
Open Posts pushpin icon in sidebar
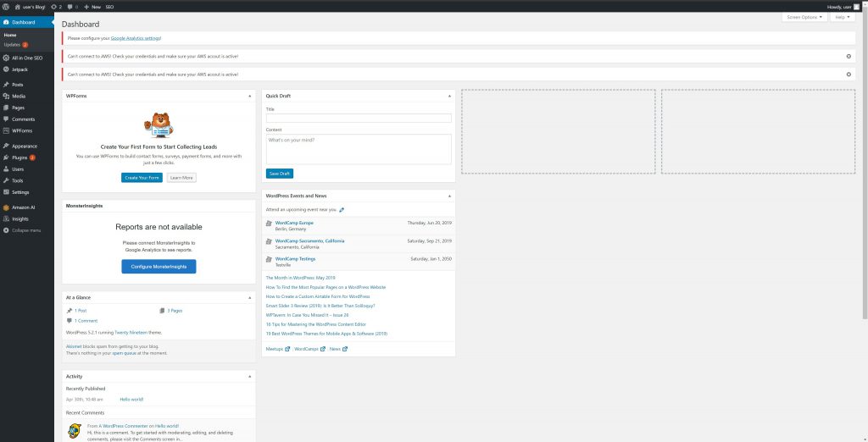[x=6, y=85]
